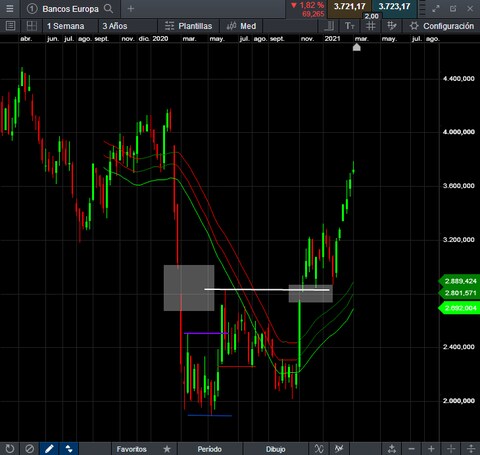Image resolution: width=480 pixels, height=455 pixels.
Task: Add a new chart tab with the plus icon
Action: coord(131,9)
